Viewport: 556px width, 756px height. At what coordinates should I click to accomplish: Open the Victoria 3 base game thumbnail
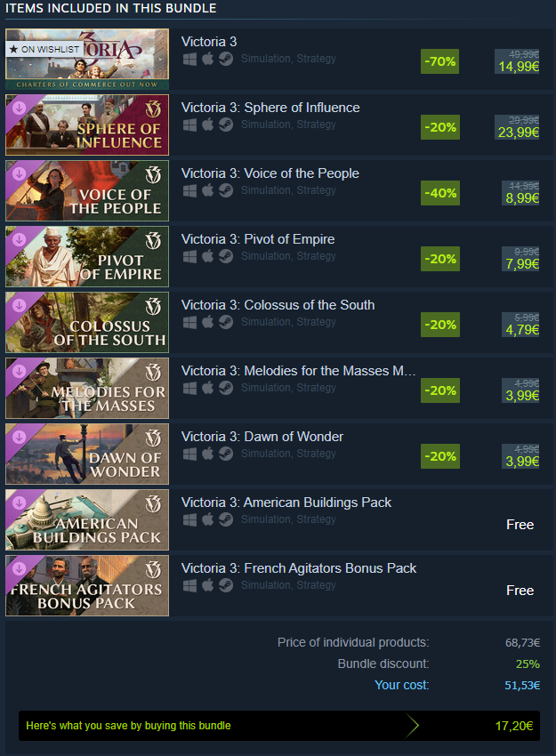click(87, 60)
